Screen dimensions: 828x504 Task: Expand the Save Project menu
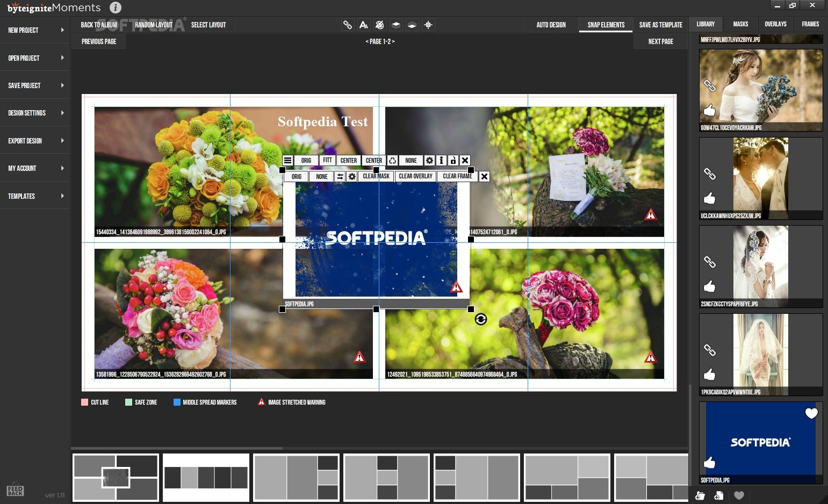point(35,85)
